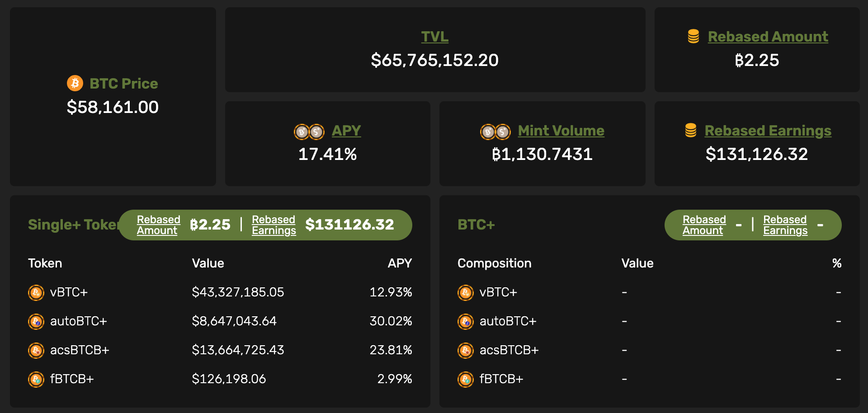Click the vBTC+ token icon in Single+ table
This screenshot has width=868, height=413.
point(36,293)
